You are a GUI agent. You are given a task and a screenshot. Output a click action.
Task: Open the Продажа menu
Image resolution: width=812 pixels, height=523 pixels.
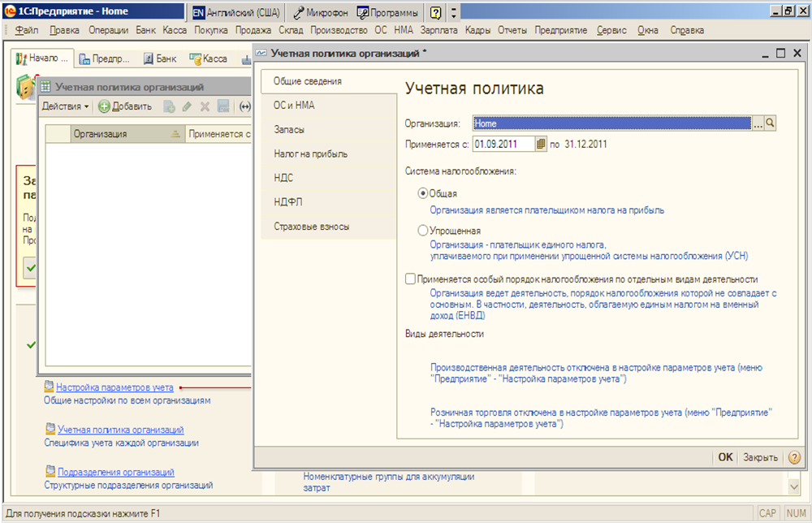(x=253, y=30)
